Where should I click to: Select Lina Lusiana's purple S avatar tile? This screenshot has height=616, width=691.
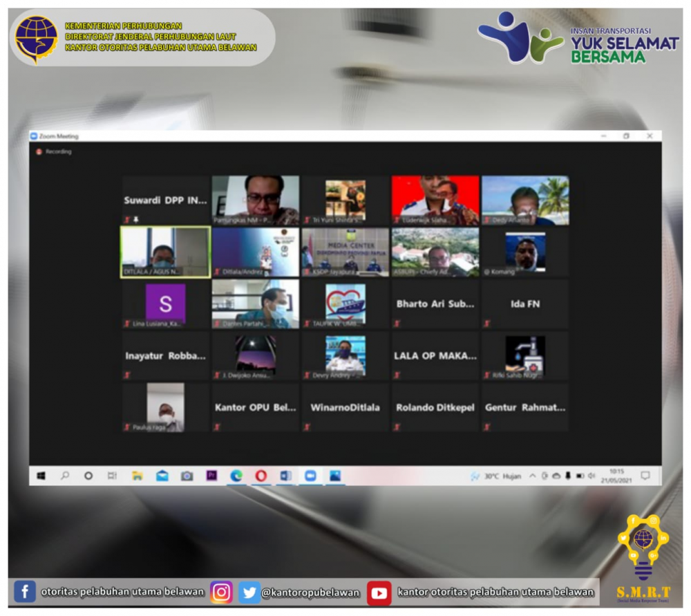click(x=166, y=304)
